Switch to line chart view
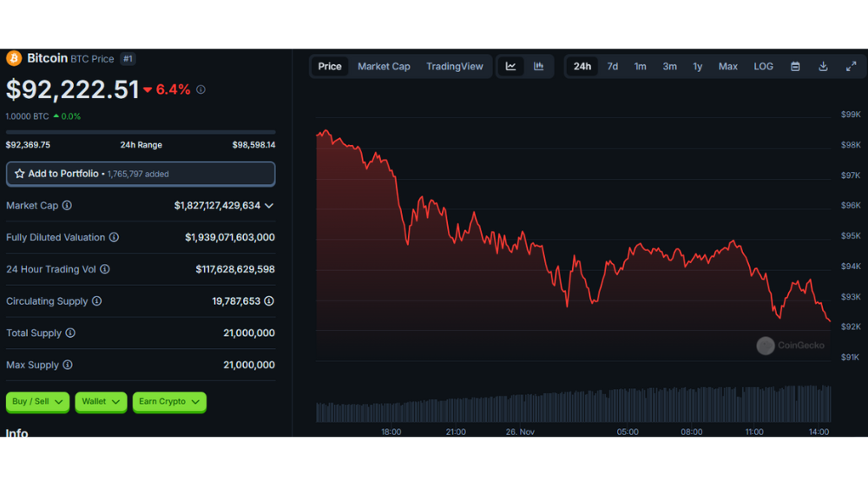This screenshot has height=488, width=868. click(510, 67)
